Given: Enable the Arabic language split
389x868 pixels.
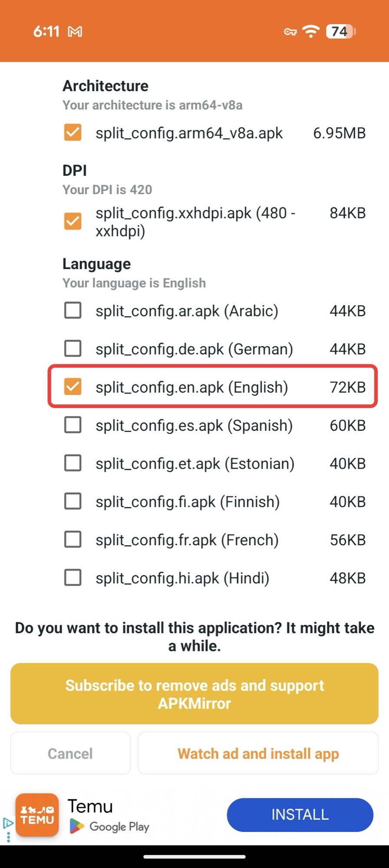Looking at the screenshot, I should [x=73, y=311].
